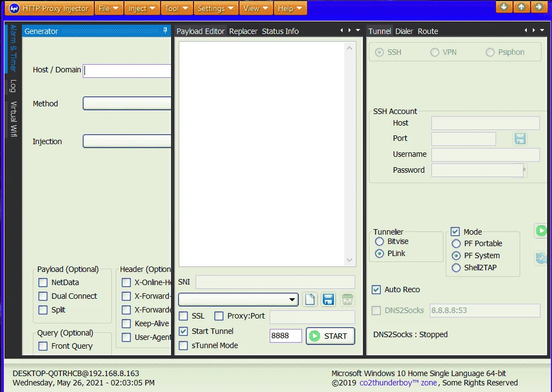Image resolution: width=552 pixels, height=392 pixels.
Task: Switch to the Replacer tab
Action: (x=243, y=31)
